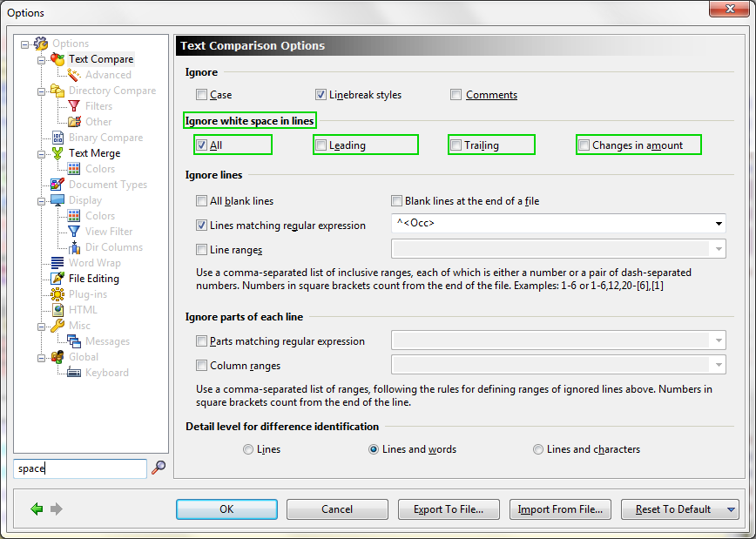Viewport: 756px width, 539px height.
Task: Click the HTML page icon
Action: (x=57, y=310)
